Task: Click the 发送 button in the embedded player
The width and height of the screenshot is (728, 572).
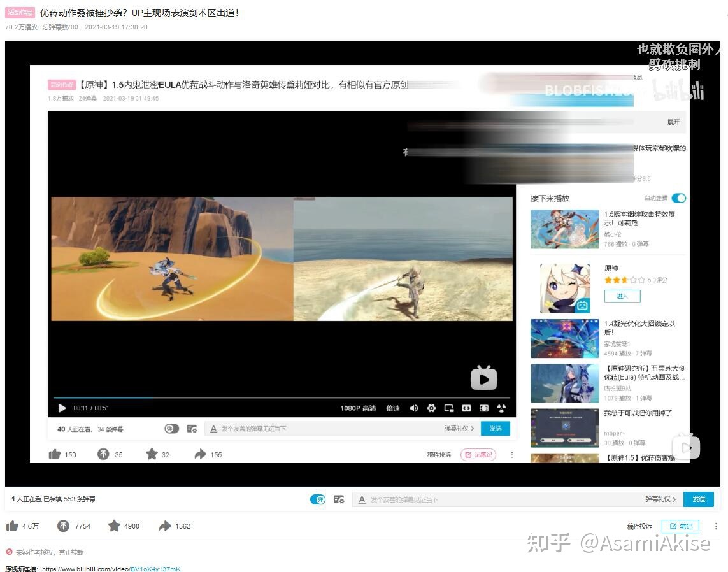Action: [x=496, y=429]
